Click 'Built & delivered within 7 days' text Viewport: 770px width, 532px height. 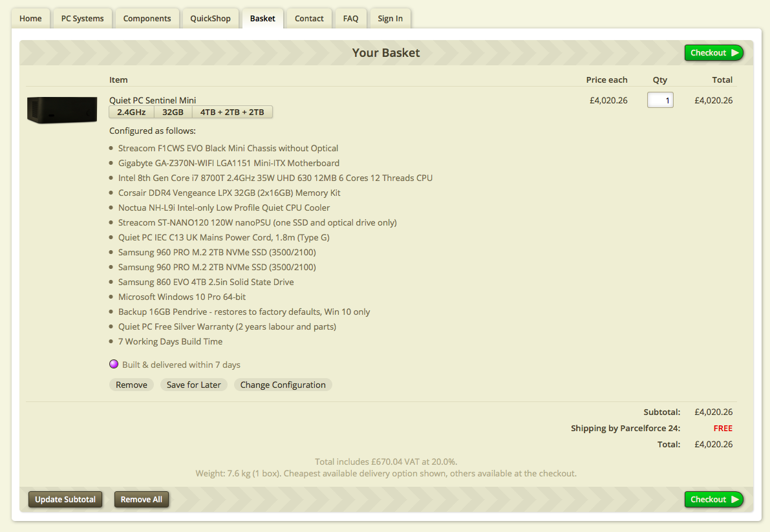181,365
